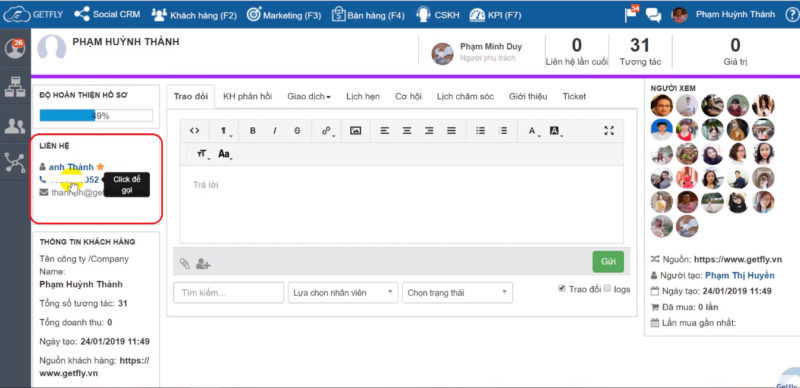Viewport: 800px width, 388px height.
Task: Toggle HTML source code view
Action: point(194,131)
